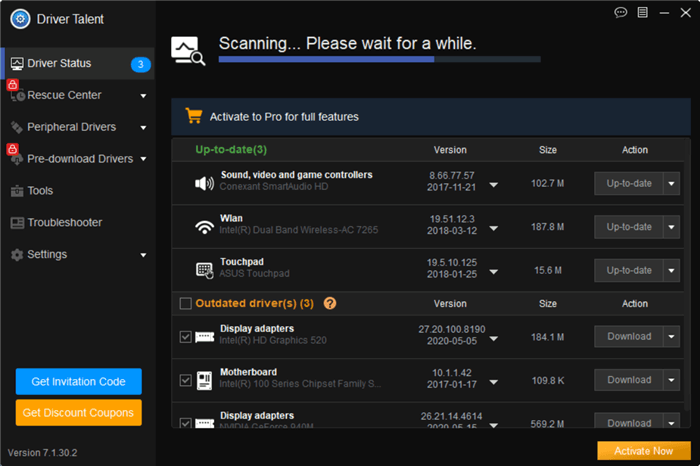Click the Settings gear icon
Screen dimensions: 700x466
coord(17,254)
